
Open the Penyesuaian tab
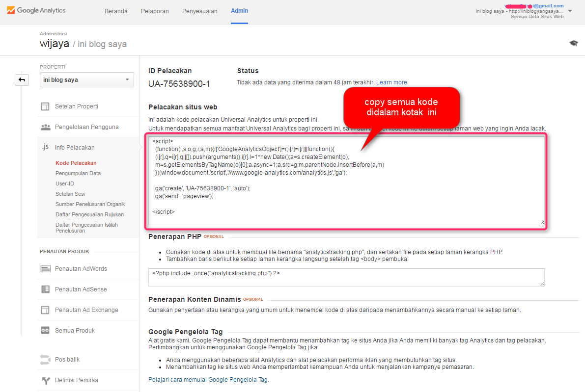pos(199,11)
